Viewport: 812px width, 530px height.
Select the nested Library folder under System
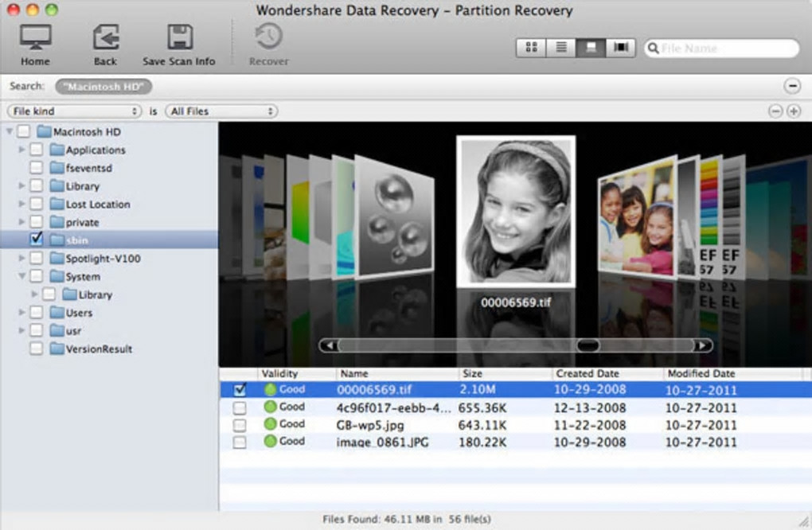coord(96,294)
